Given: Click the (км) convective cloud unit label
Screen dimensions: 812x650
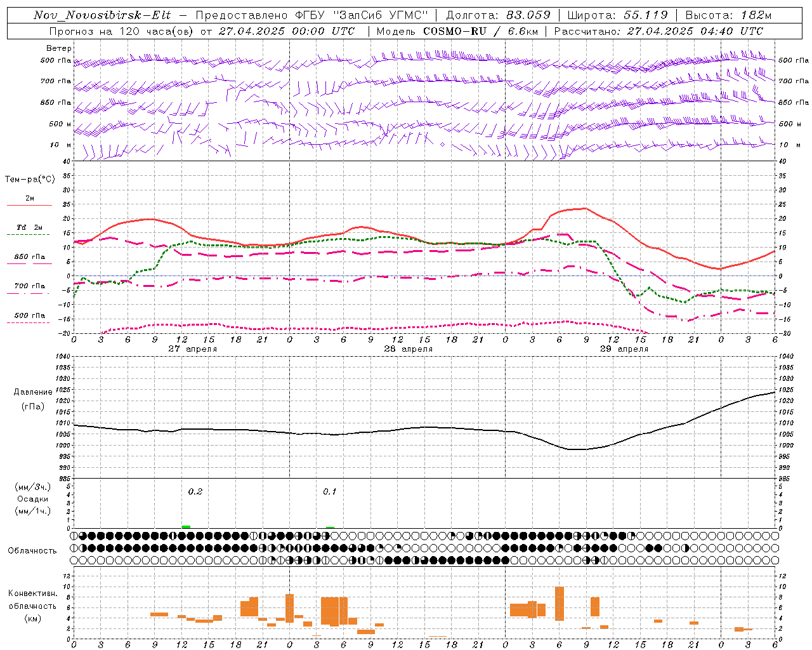Looking at the screenshot, I should [32, 618].
